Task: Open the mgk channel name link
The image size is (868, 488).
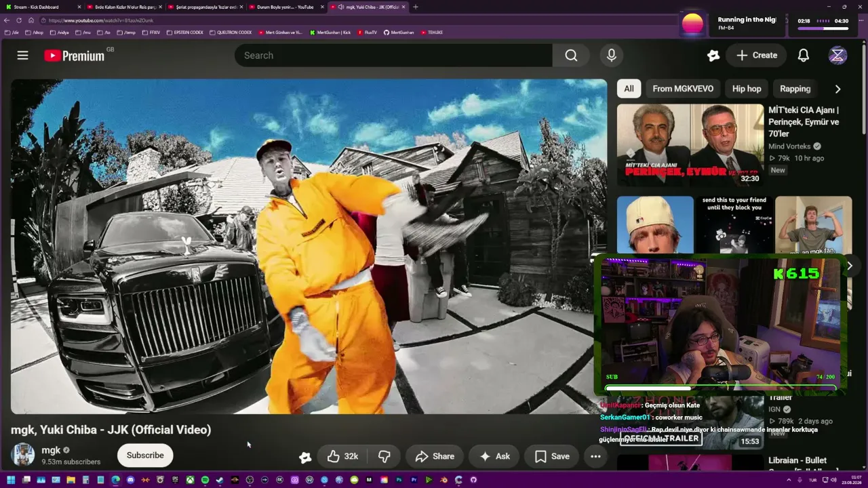Action: (x=51, y=450)
